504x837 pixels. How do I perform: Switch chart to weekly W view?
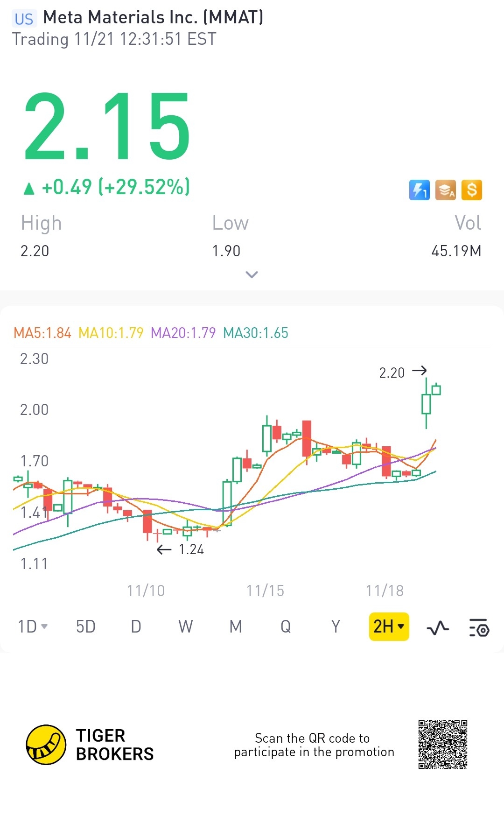coord(186,626)
